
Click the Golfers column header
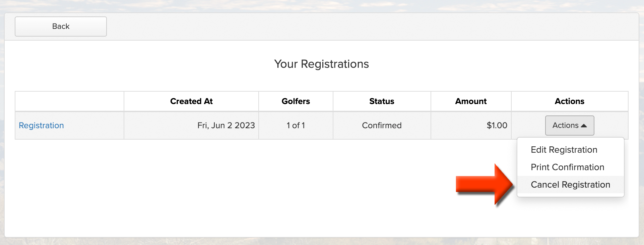pos(296,101)
